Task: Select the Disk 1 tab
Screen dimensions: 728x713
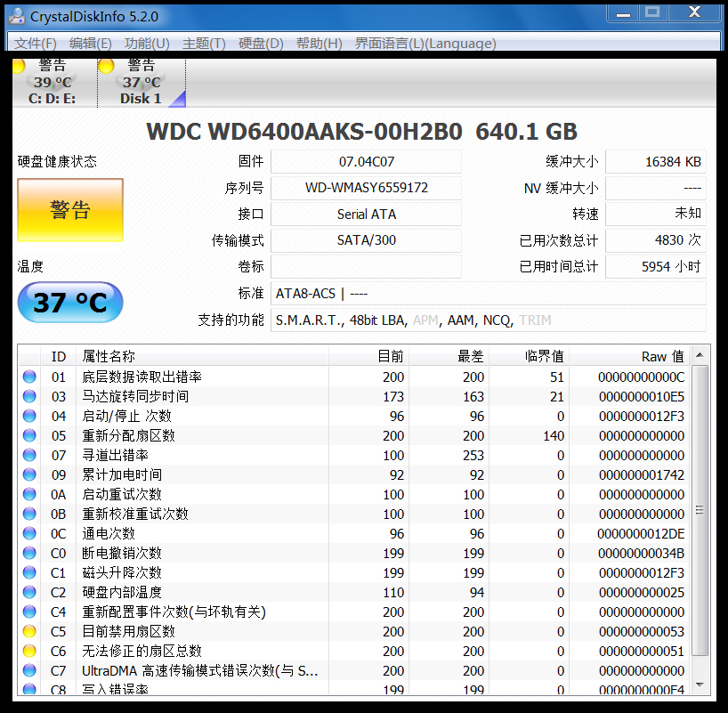Action: click(142, 83)
